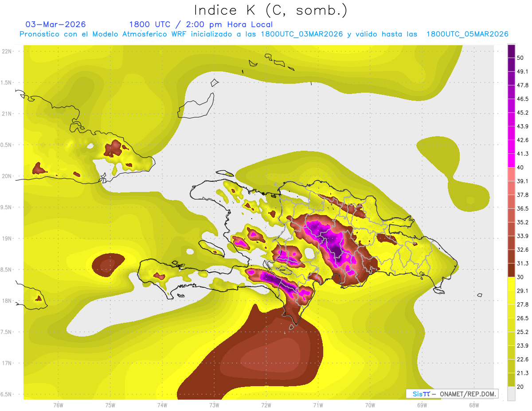Click the colorbar label "35.2"
This screenshot has width=532, height=411.
click(522, 222)
